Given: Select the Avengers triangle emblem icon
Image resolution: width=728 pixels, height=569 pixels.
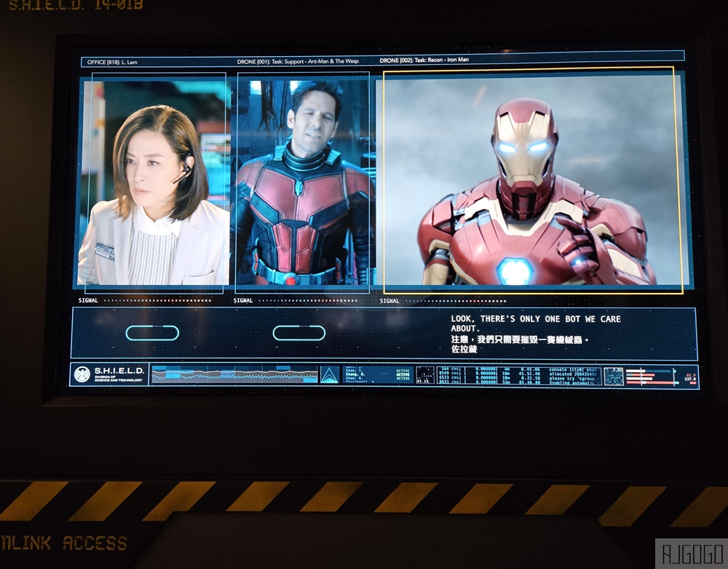Looking at the screenshot, I should click(x=330, y=374).
